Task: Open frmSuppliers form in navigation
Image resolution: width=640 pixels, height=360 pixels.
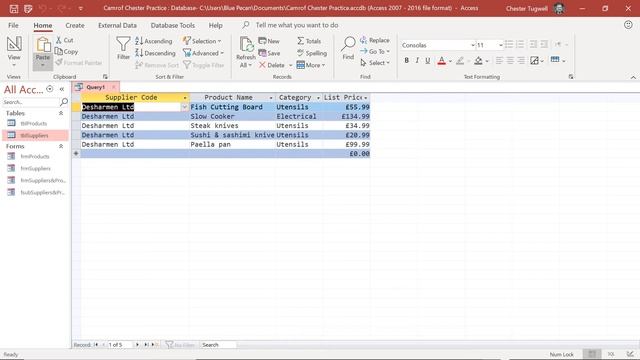Action: tap(35, 168)
